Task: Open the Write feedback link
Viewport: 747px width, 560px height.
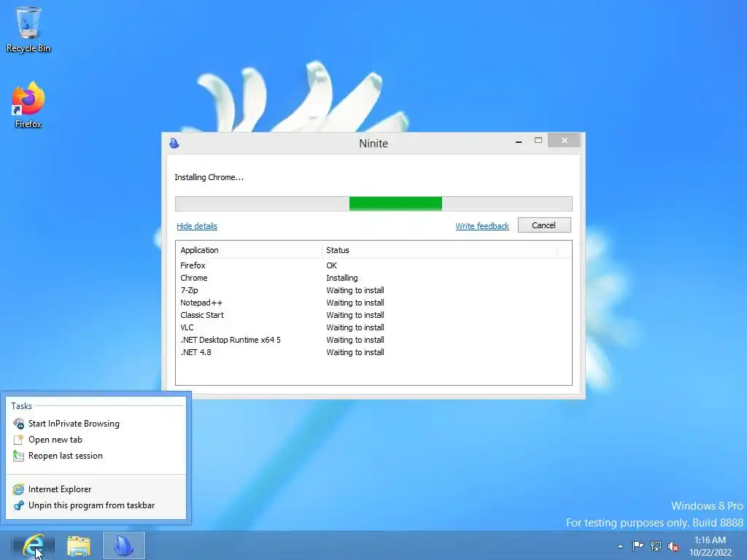Action: pos(482,226)
